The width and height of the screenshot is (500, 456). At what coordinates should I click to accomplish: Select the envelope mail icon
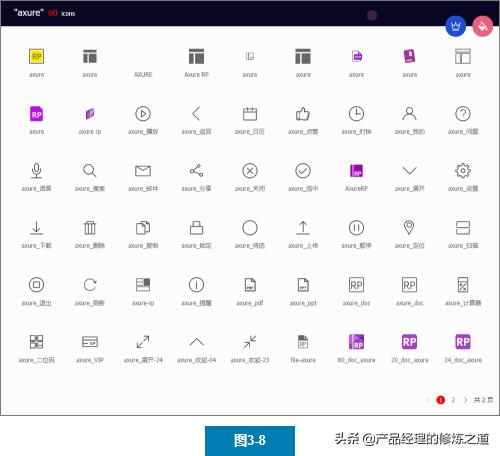coord(143,171)
